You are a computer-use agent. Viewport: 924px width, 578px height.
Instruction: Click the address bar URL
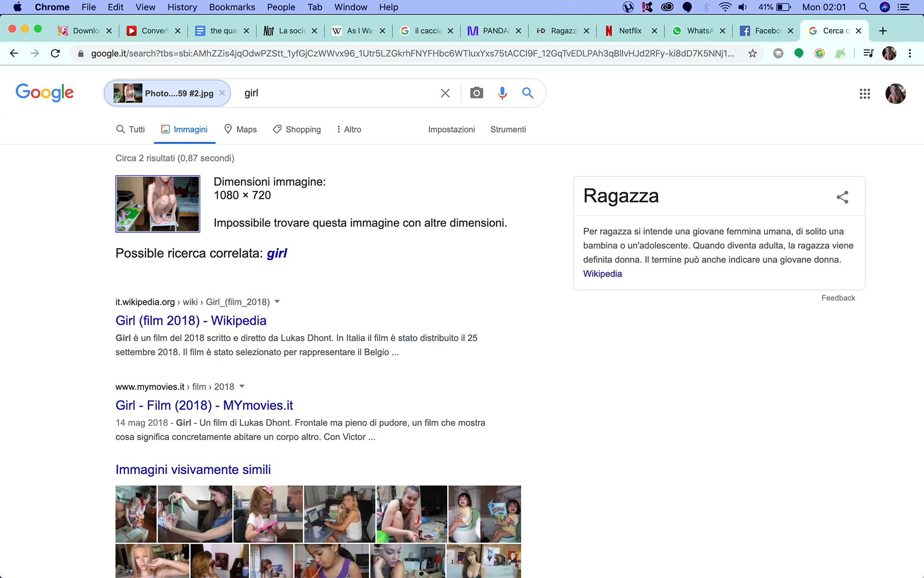(412, 53)
